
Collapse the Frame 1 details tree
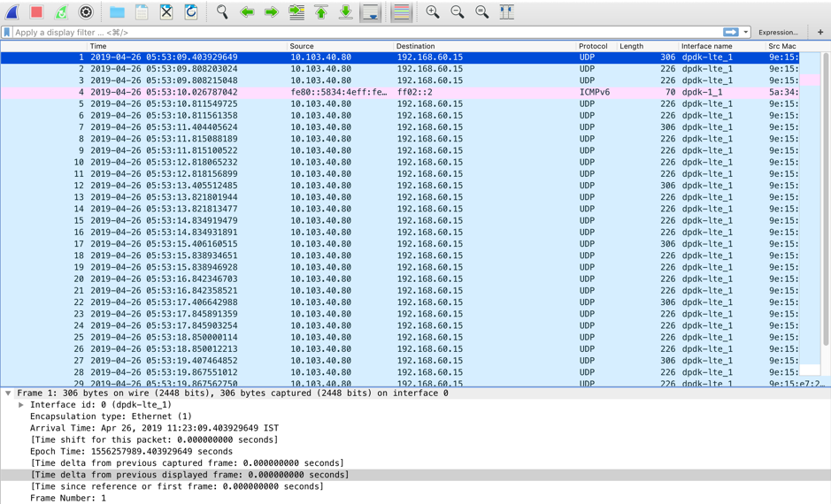coord(8,393)
